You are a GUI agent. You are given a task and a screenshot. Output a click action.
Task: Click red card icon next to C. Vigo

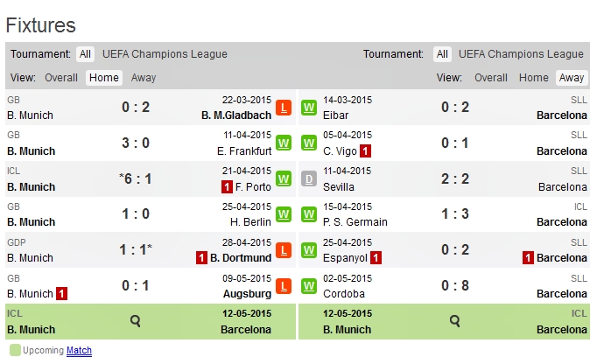365,150
